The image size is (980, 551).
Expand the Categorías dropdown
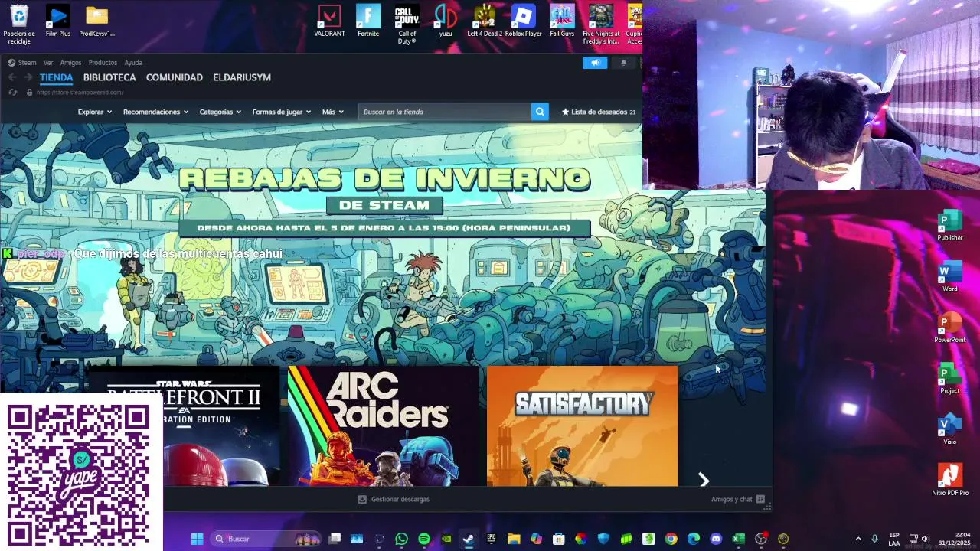[220, 112]
